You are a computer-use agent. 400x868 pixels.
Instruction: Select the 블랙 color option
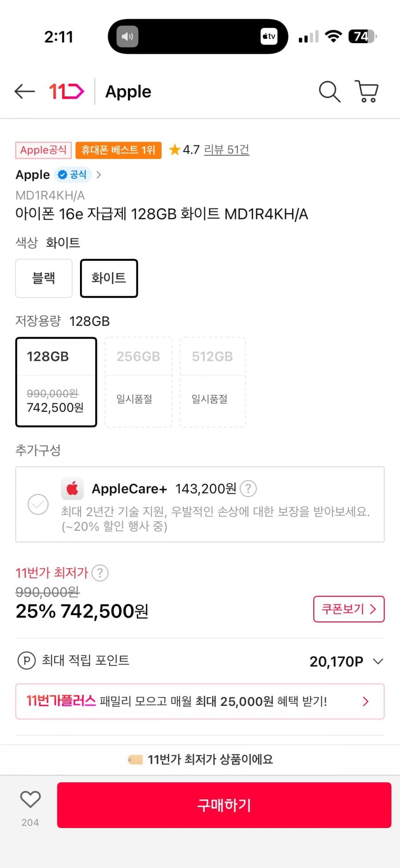pos(44,278)
